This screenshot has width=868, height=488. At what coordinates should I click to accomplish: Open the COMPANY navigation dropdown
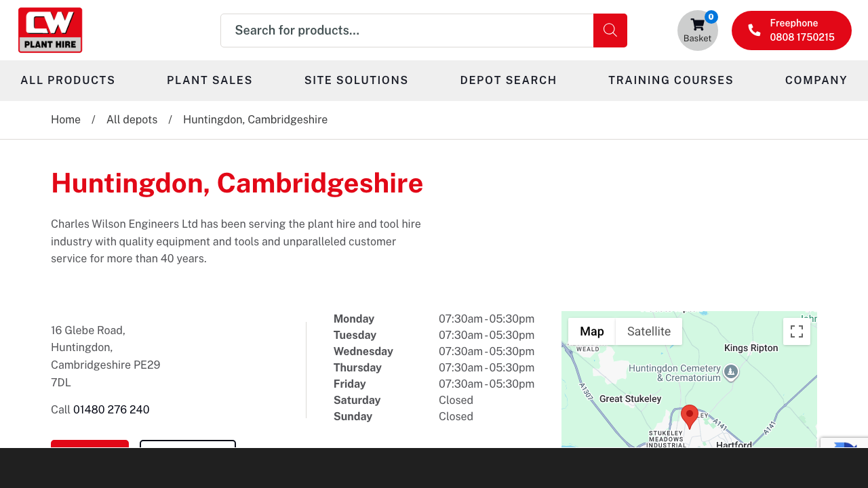click(816, 80)
